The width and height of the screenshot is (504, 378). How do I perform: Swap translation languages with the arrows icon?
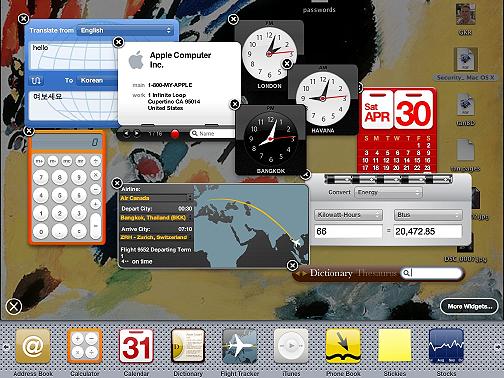pos(36,80)
